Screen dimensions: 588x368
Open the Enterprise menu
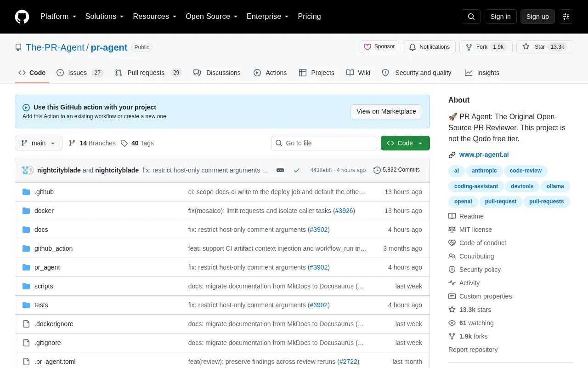[x=268, y=17]
